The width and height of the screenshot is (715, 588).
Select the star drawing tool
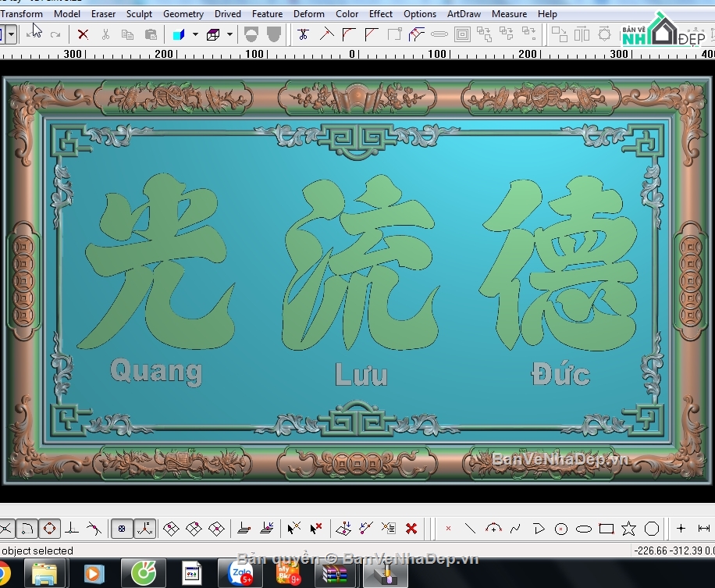[x=628, y=528]
